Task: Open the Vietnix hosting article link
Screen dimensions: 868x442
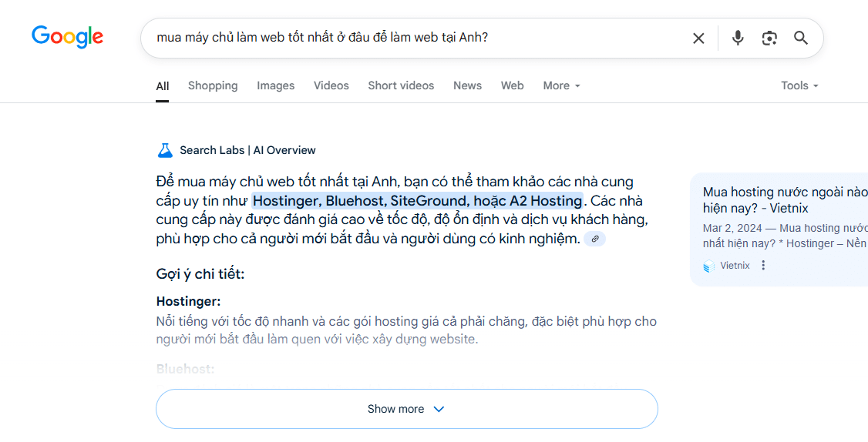Action: [x=784, y=199]
